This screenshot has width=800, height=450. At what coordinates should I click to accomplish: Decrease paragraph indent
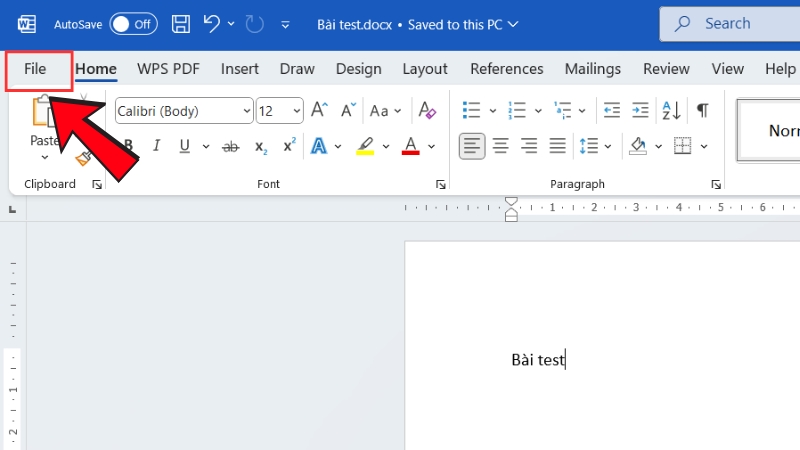(x=611, y=110)
